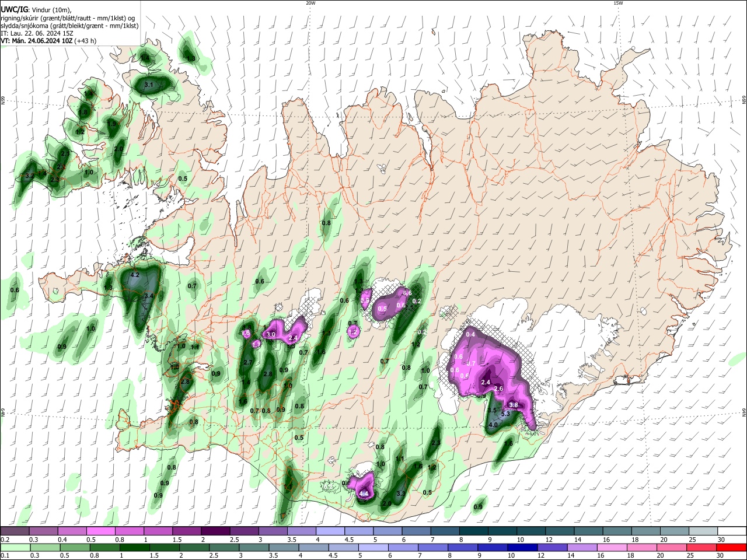
Task: Click the 3.2 precipitation value on the far west
Action: [x=30, y=176]
